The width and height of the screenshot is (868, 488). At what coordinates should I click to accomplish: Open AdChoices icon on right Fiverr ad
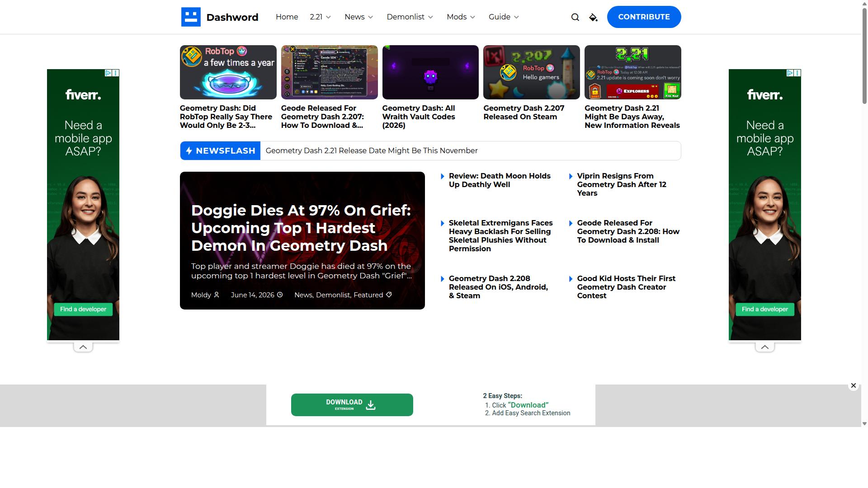click(790, 73)
